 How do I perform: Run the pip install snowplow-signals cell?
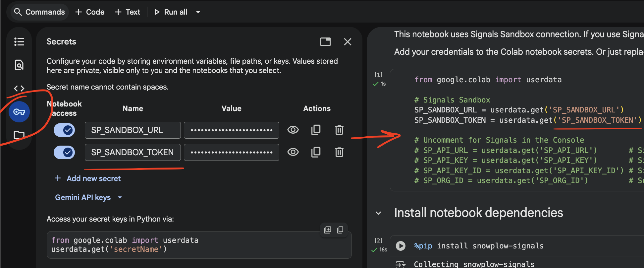click(x=401, y=246)
